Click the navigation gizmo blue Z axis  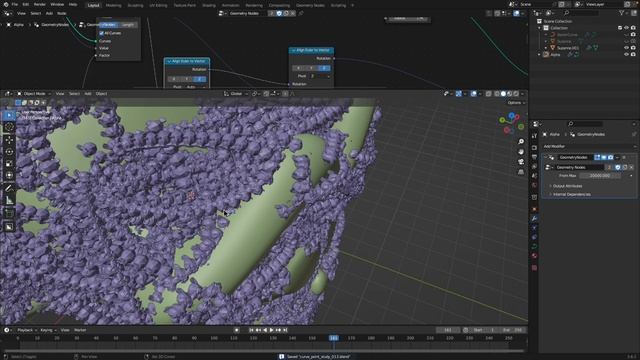tap(512, 116)
